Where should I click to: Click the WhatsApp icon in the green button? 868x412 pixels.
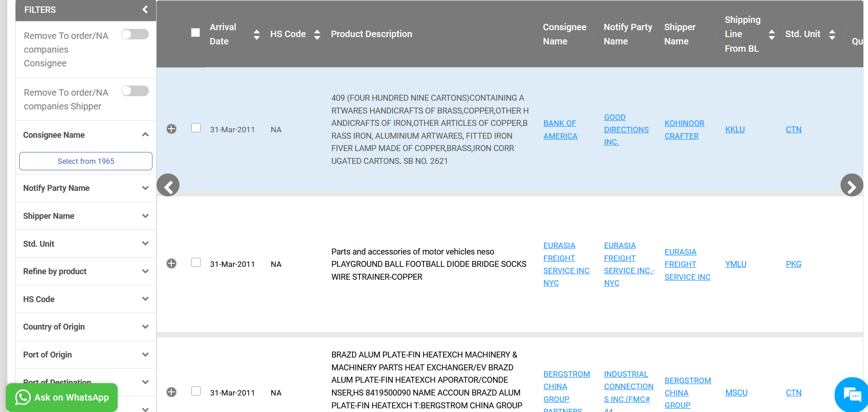point(22,397)
